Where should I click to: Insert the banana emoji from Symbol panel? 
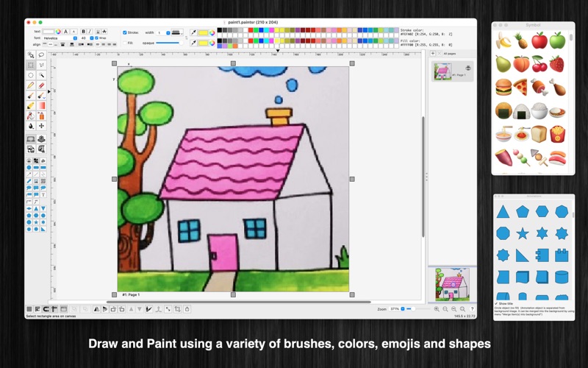click(x=503, y=40)
